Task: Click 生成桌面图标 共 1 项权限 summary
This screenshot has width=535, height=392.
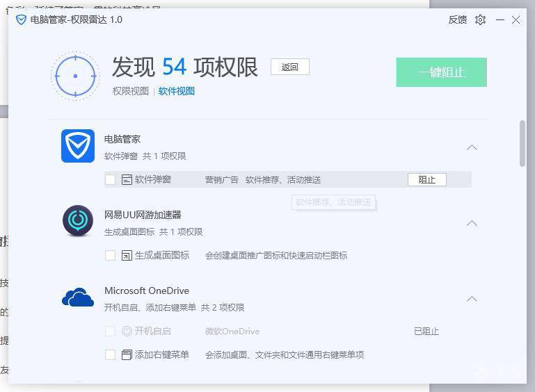Action: point(154,231)
